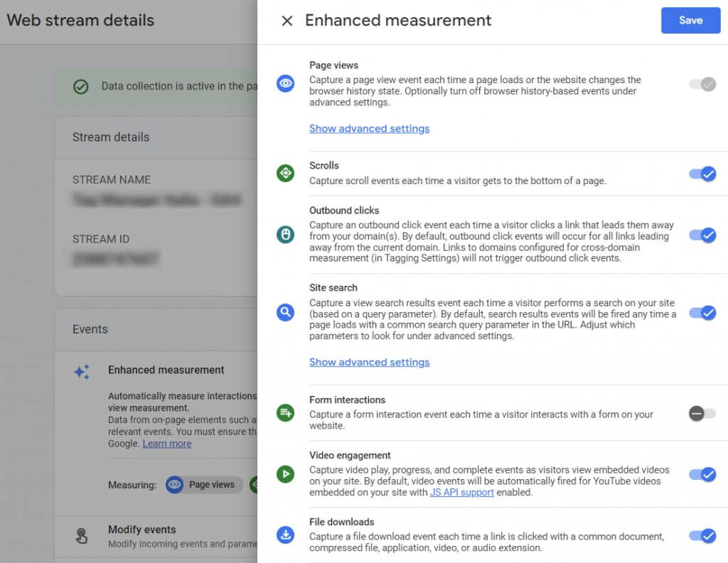Click the Outbound clicks mouse icon
Image resolution: width=728 pixels, height=563 pixels.
click(286, 235)
